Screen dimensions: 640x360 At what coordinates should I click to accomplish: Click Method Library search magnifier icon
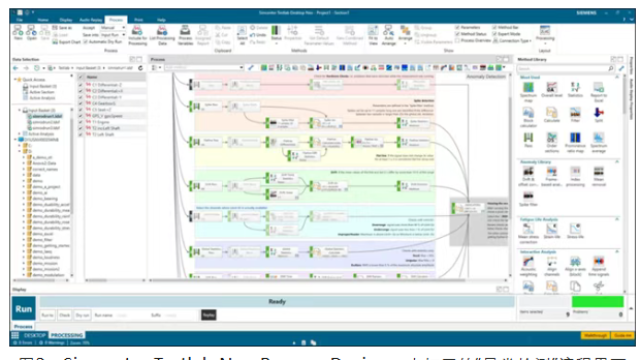point(611,68)
